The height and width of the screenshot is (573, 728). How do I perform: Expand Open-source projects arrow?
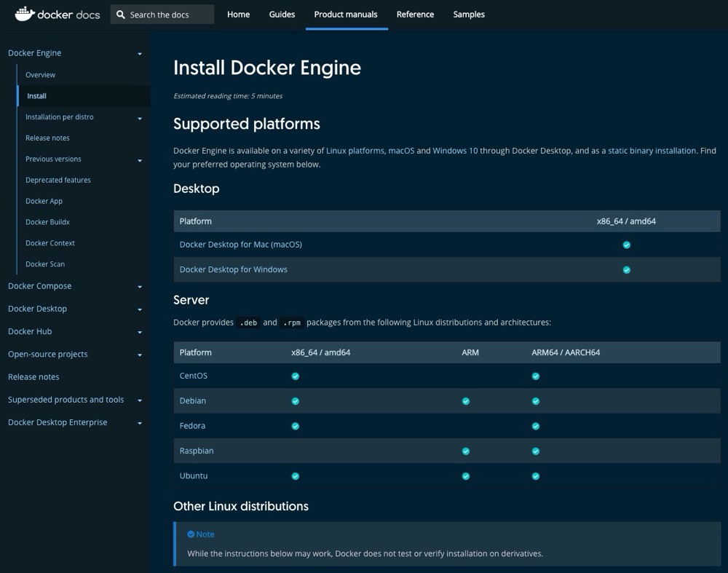(140, 355)
